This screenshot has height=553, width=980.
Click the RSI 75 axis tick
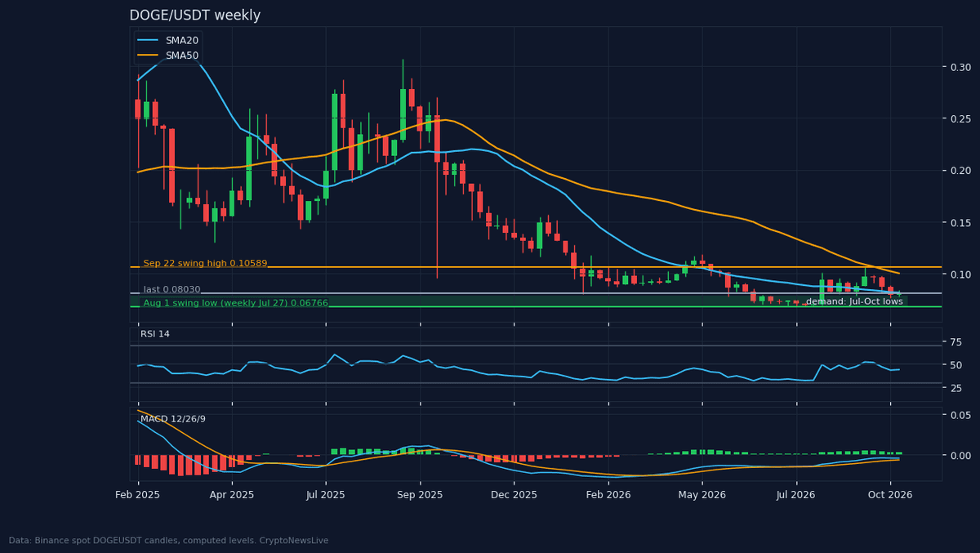pyautogui.click(x=955, y=342)
